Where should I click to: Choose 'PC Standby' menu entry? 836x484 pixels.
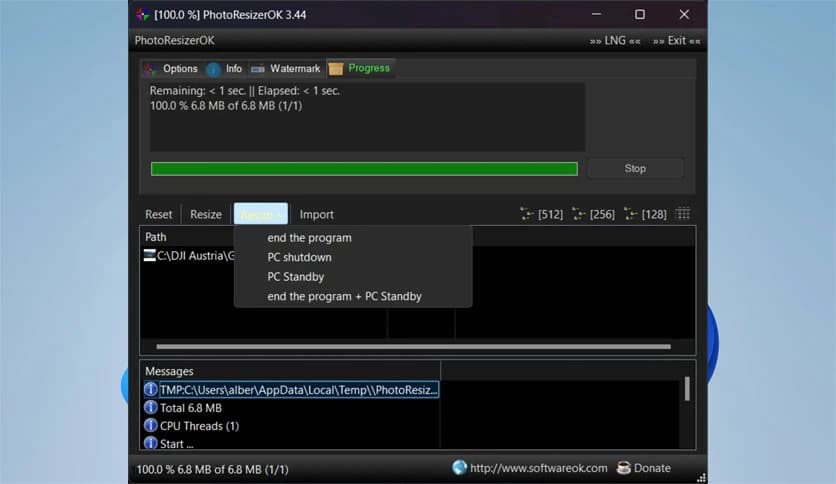pyautogui.click(x=295, y=277)
